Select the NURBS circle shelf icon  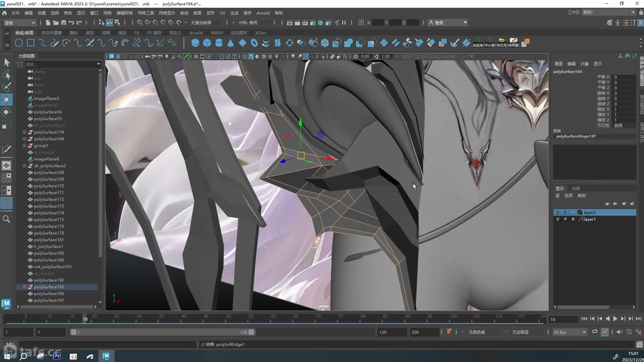19,43
